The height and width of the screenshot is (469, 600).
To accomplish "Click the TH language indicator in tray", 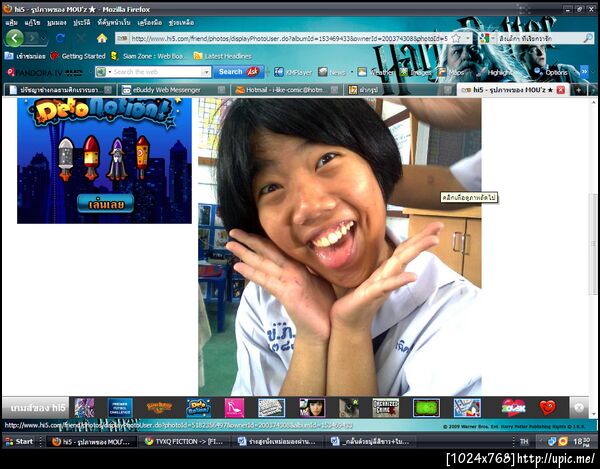I will (524, 441).
